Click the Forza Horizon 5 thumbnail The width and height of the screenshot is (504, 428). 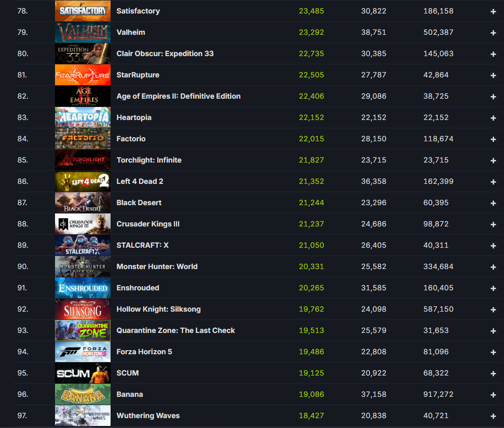pyautogui.click(x=83, y=352)
